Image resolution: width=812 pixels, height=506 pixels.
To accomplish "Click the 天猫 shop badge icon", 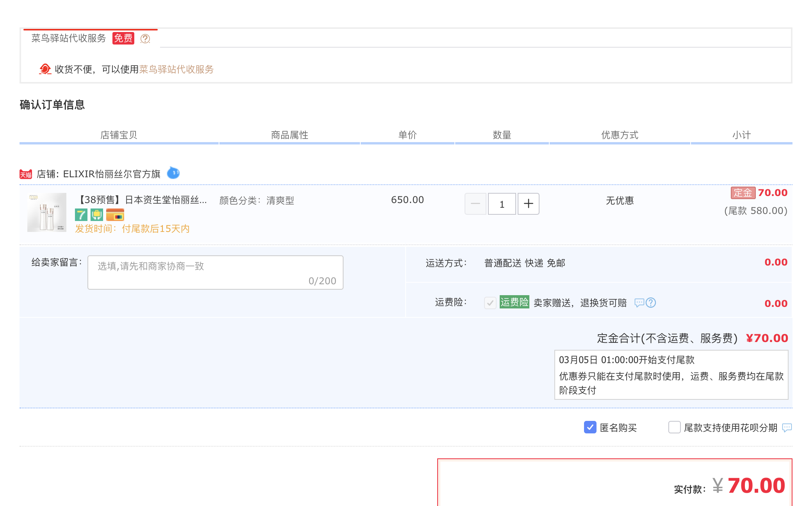I will (26, 174).
